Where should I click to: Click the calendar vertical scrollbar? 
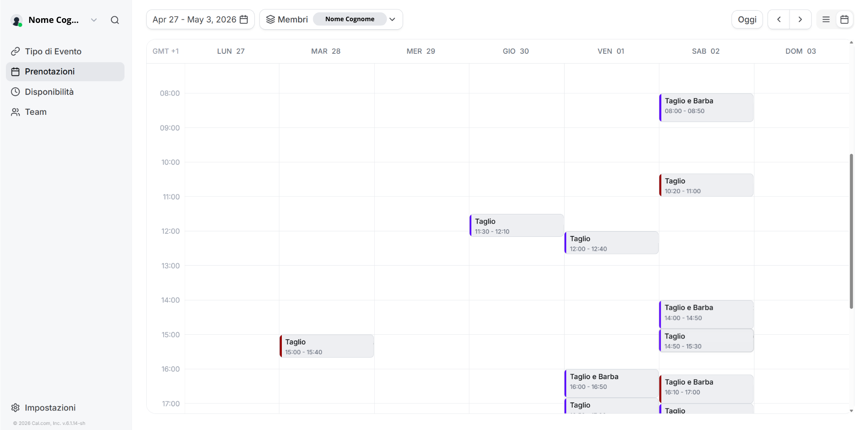(851, 231)
